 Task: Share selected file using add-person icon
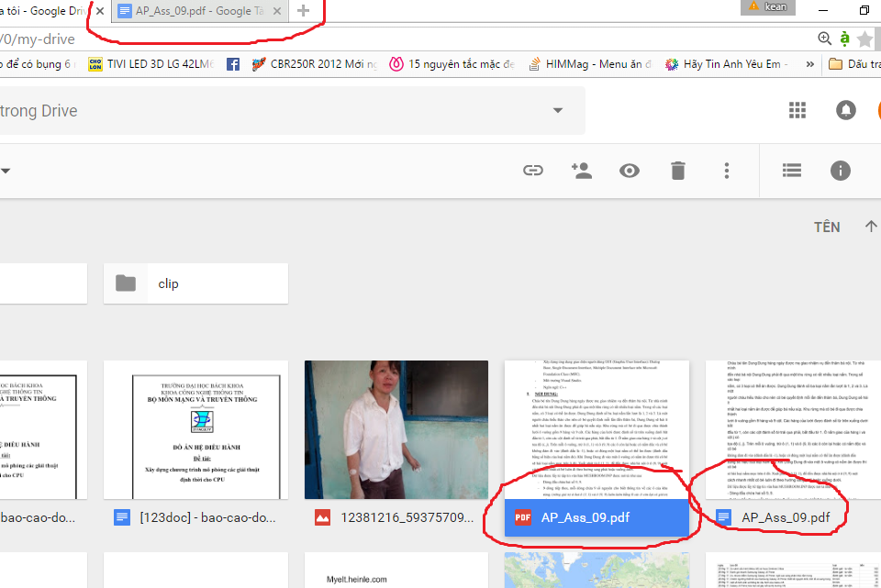pos(582,171)
